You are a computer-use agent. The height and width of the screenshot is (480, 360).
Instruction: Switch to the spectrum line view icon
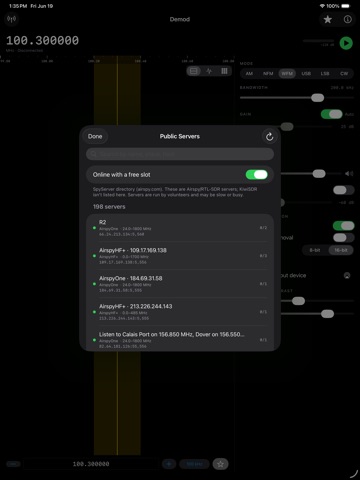pyautogui.click(x=209, y=71)
